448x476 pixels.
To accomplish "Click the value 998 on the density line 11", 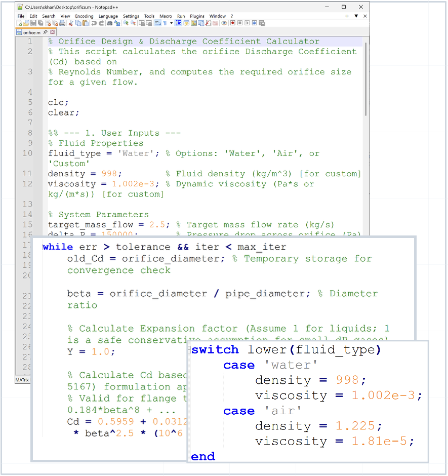I will click(109, 174).
